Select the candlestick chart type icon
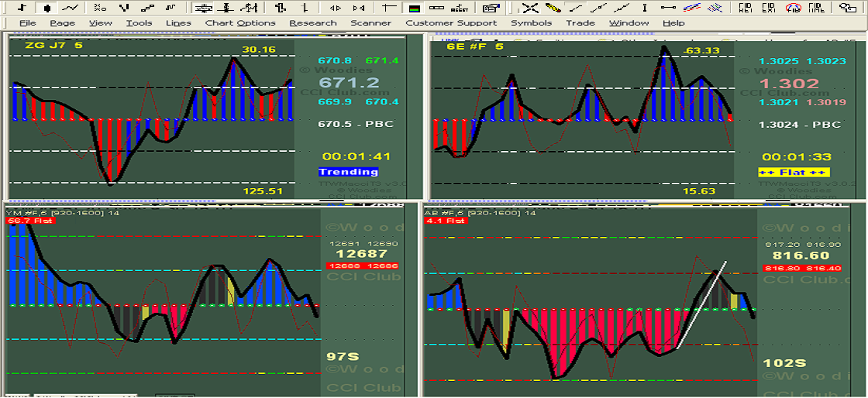Image resolution: width=868 pixels, height=398 pixels. [46, 8]
